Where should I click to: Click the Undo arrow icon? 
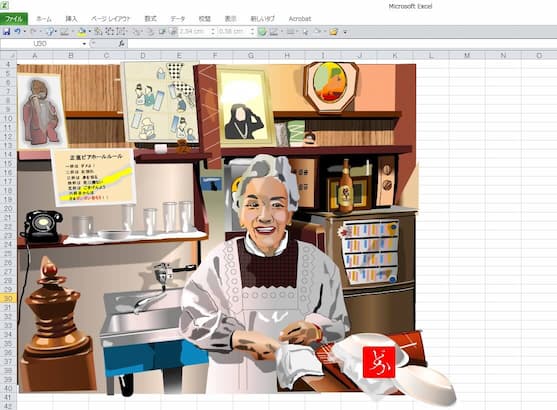click(17, 32)
